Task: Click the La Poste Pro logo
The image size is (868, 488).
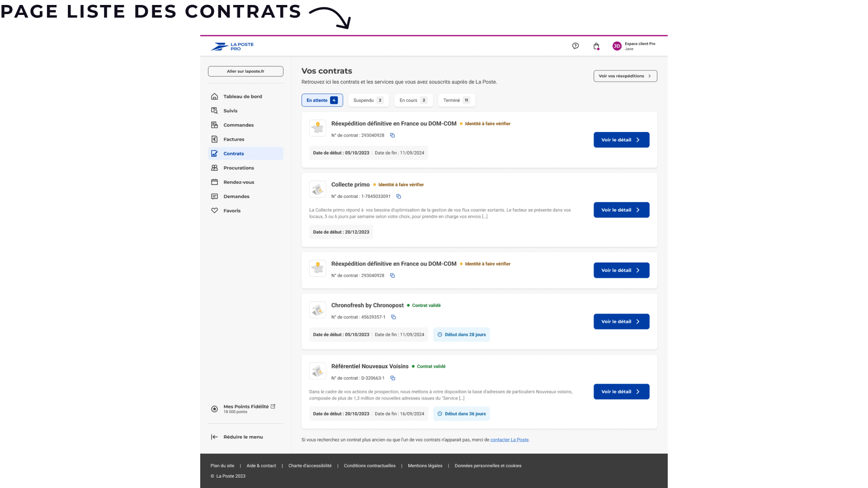Action: pos(232,47)
